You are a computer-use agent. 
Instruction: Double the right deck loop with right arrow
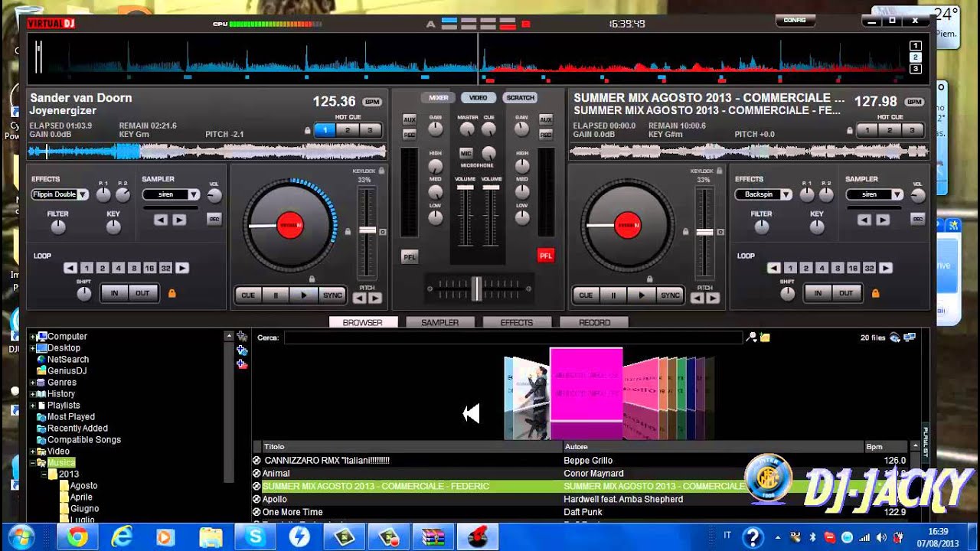pos(886,268)
